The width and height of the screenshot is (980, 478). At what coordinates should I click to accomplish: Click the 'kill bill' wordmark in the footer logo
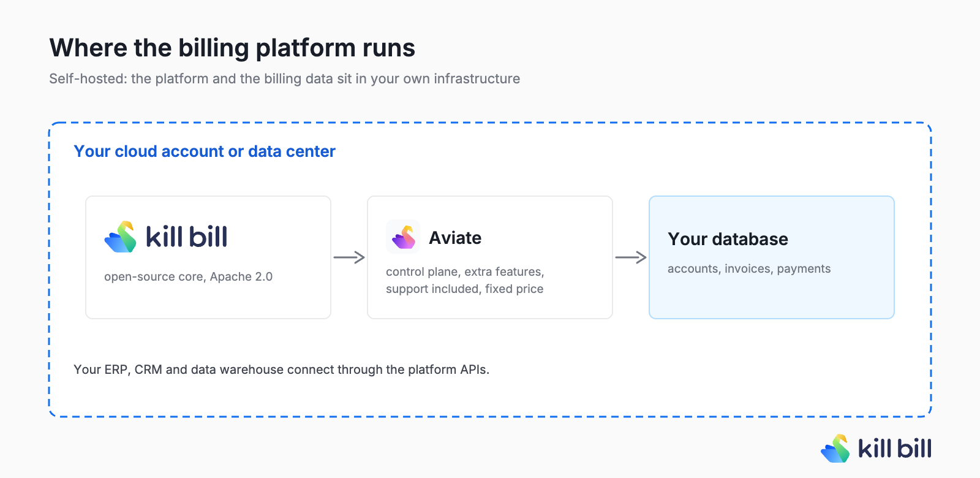pos(895,449)
